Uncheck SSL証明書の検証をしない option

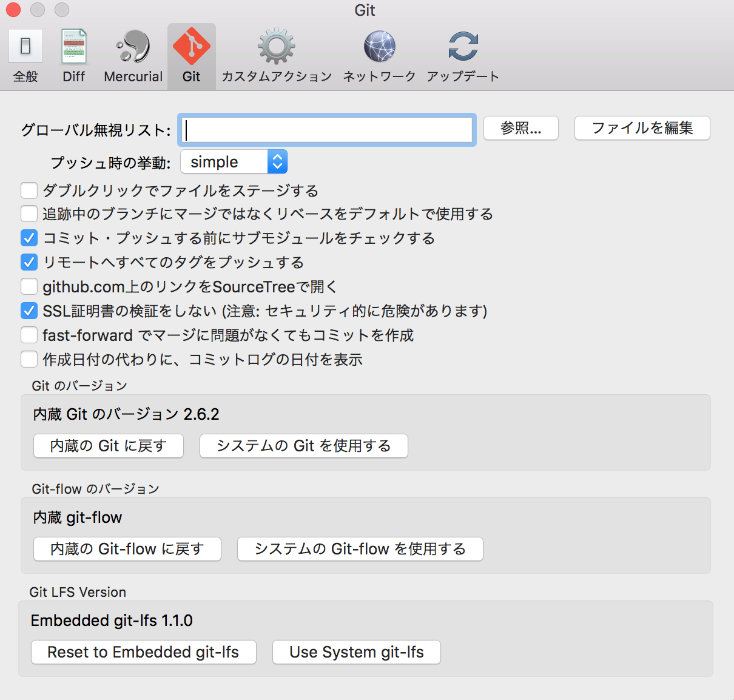coord(29,311)
